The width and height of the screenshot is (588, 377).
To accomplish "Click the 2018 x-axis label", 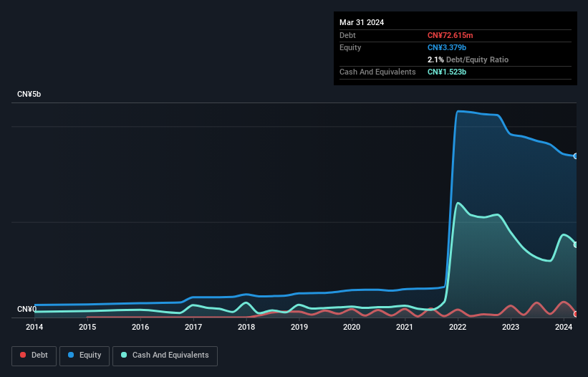I will pos(246,327).
